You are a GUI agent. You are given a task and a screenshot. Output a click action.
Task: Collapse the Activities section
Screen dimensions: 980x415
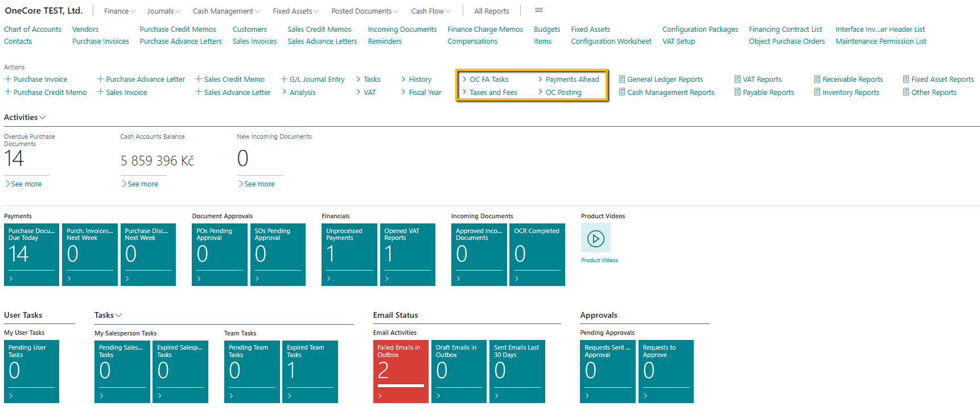(x=24, y=118)
